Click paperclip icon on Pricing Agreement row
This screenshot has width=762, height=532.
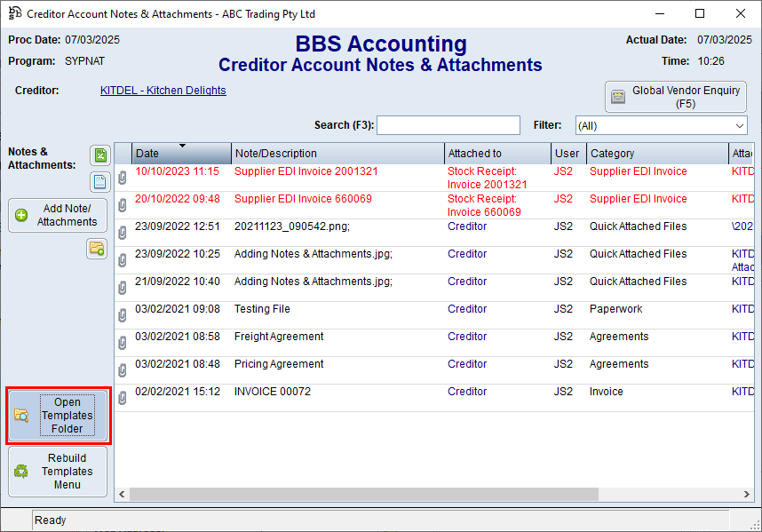(x=123, y=370)
